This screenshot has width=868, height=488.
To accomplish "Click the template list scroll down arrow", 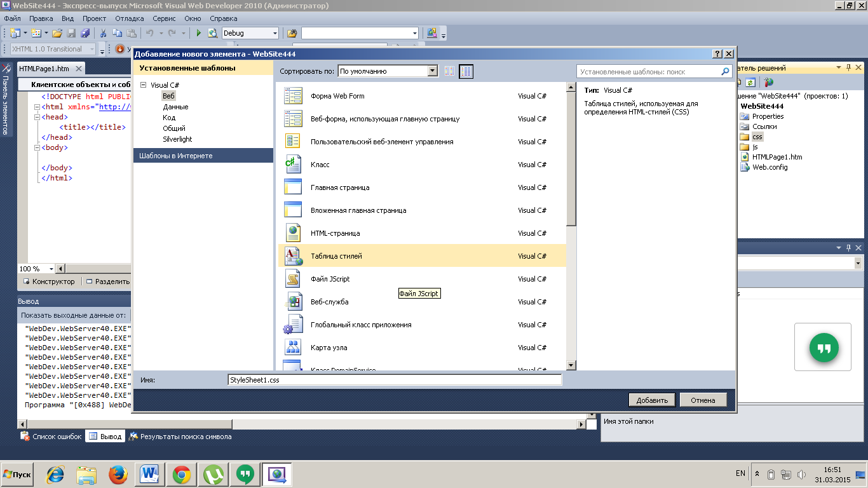I will click(571, 365).
